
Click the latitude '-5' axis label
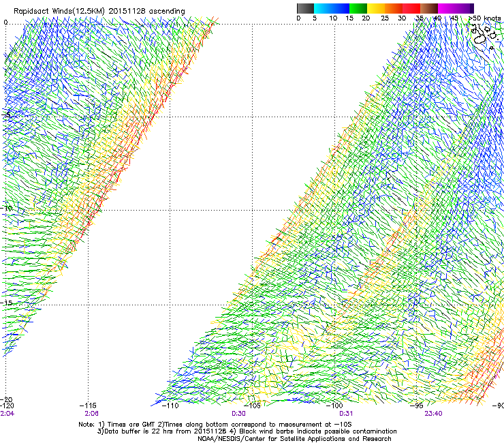click(x=6, y=115)
